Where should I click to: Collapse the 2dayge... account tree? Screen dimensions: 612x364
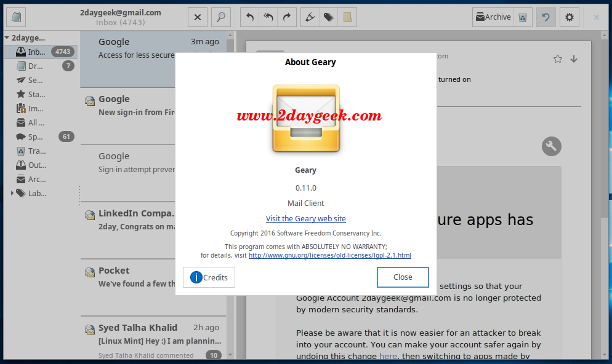[7, 38]
